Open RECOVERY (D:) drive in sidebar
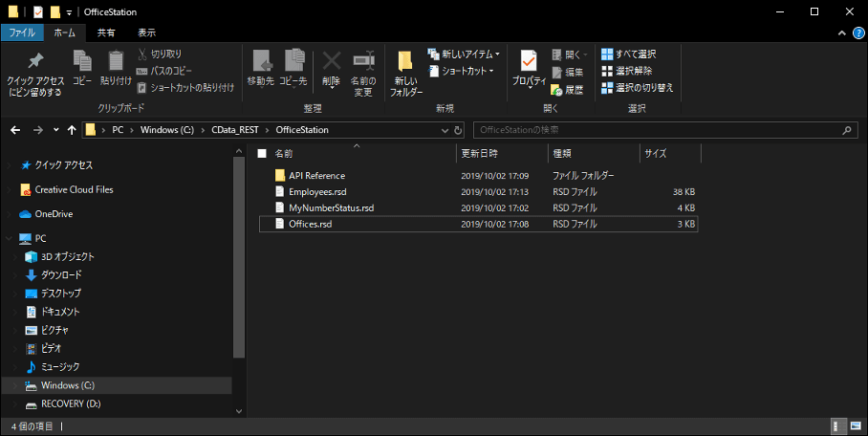The width and height of the screenshot is (868, 436). (71, 403)
